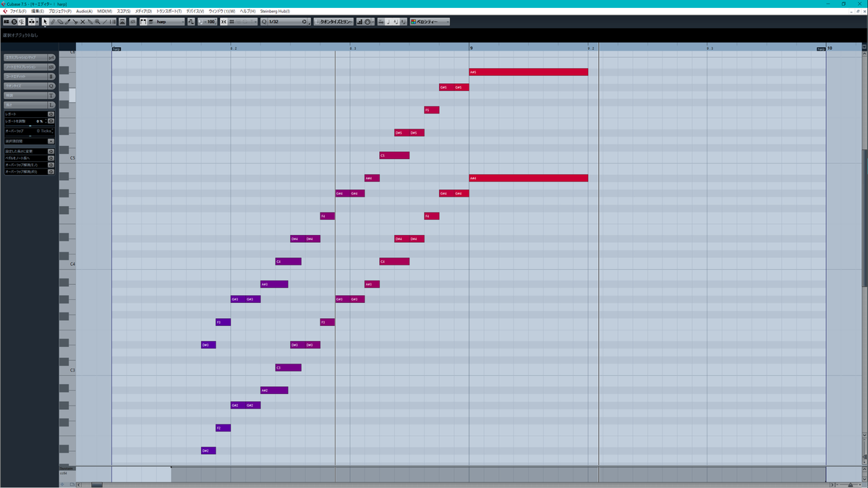
Task: Click the horizontal scrollbar thumb
Action: point(96,484)
